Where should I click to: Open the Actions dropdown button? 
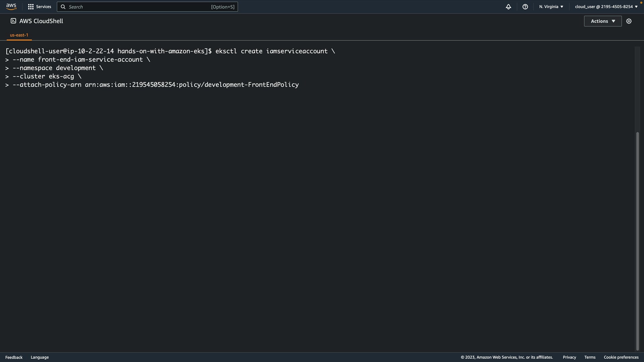pyautogui.click(x=603, y=21)
